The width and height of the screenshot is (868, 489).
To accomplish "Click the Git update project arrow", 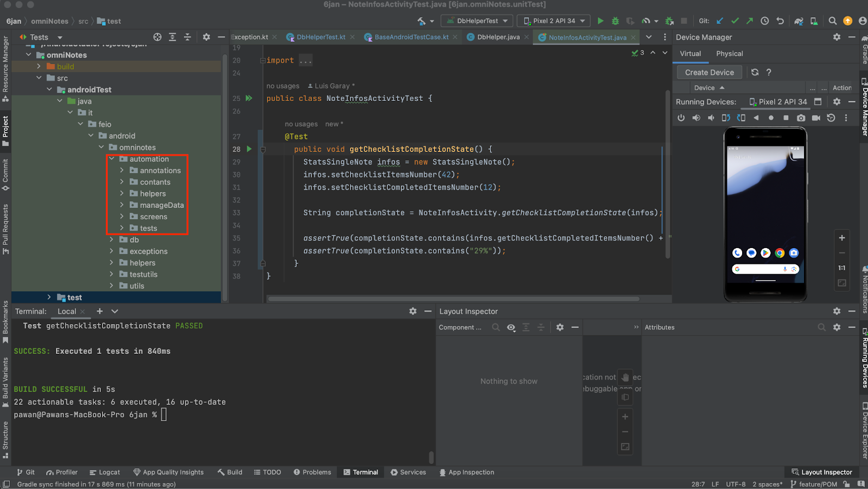I will 720,21.
